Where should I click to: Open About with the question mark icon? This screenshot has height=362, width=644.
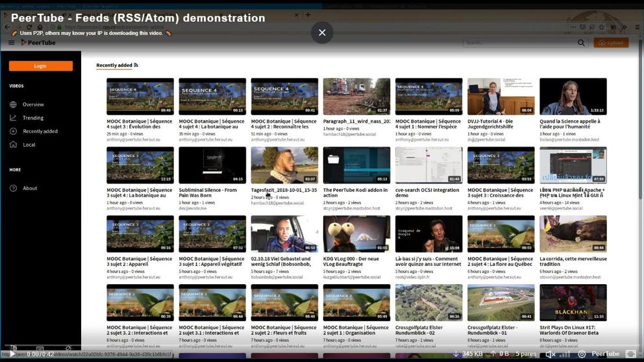[x=13, y=188]
